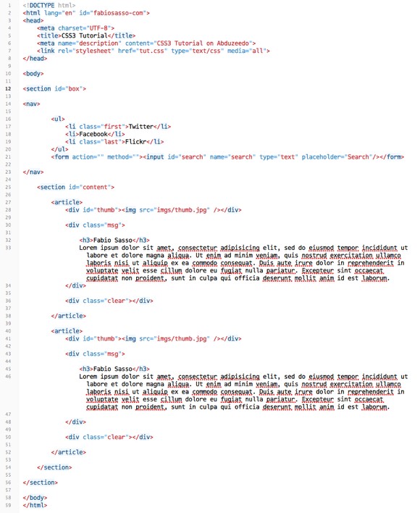Click the section id="content" line

75,187
